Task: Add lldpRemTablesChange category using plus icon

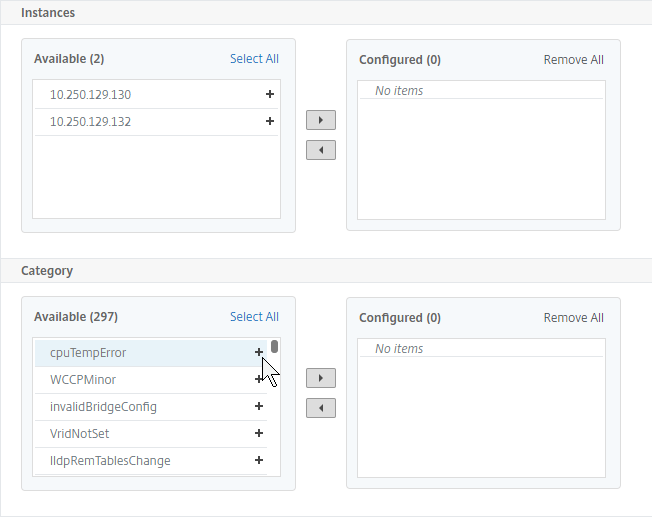Action: [259, 460]
